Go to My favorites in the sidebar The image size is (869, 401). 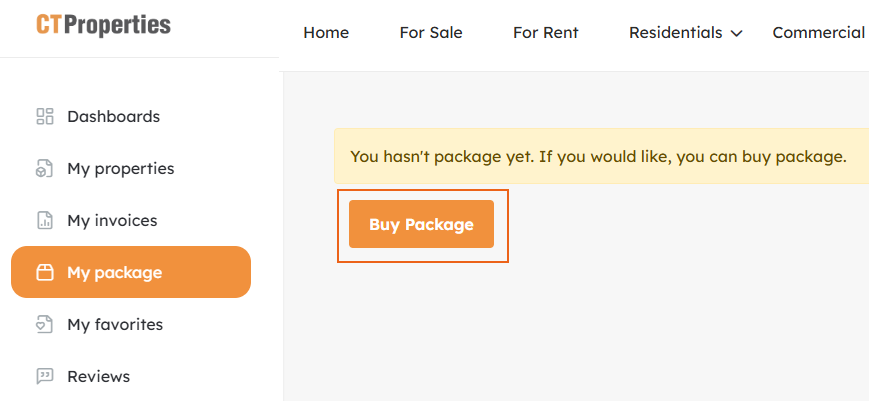click(115, 325)
